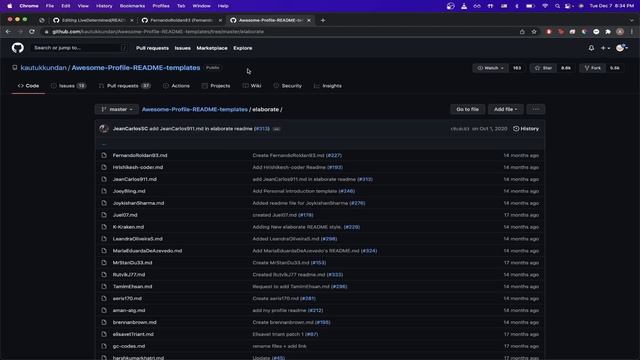Open a new browser tab
The image size is (640, 360).
(x=323, y=20)
